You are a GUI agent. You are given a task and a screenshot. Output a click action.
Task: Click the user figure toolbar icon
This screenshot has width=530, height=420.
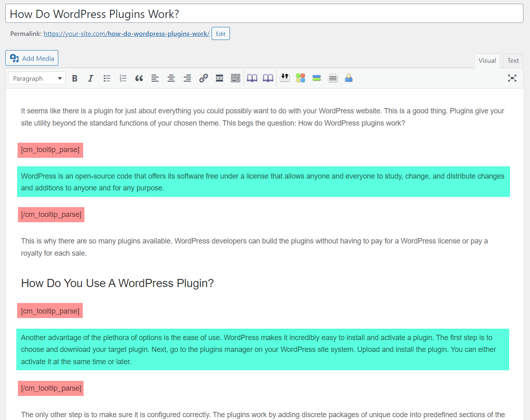349,78
